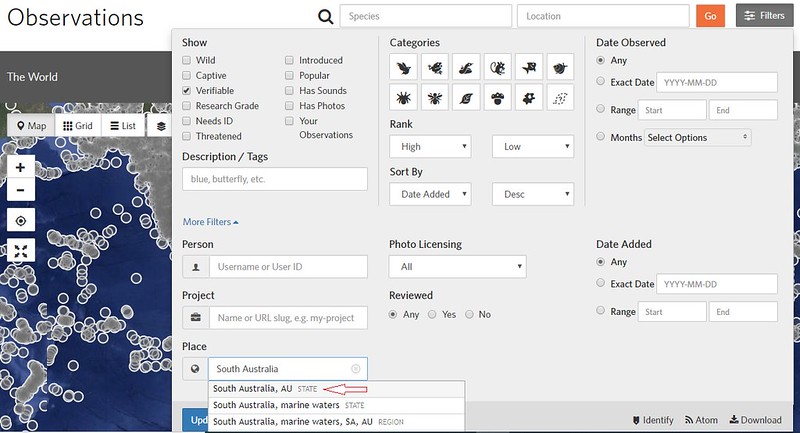Clear the South Australia place field
The image size is (800, 433).
[356, 369]
